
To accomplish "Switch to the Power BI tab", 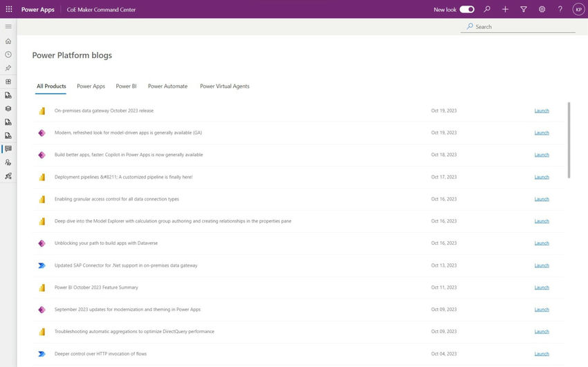I will click(126, 86).
